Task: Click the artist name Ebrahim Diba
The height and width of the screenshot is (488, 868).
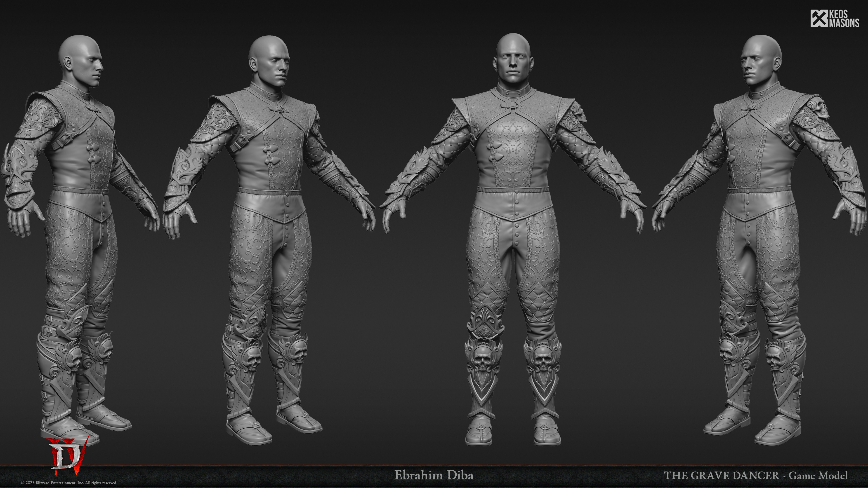Action: pos(434,475)
